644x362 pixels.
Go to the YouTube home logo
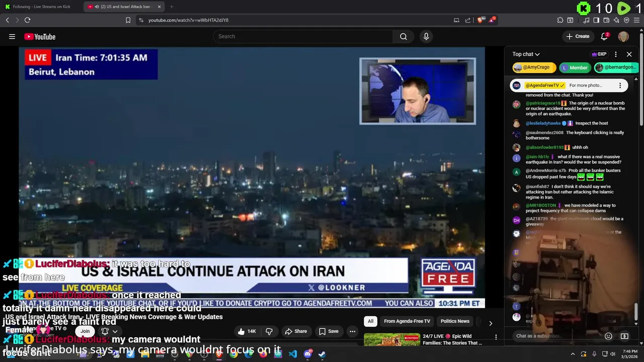pyautogui.click(x=40, y=36)
